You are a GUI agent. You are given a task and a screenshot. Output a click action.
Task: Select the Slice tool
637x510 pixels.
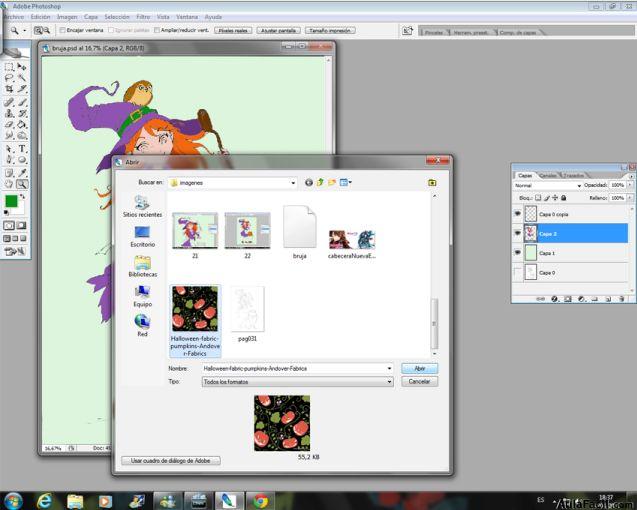22,89
